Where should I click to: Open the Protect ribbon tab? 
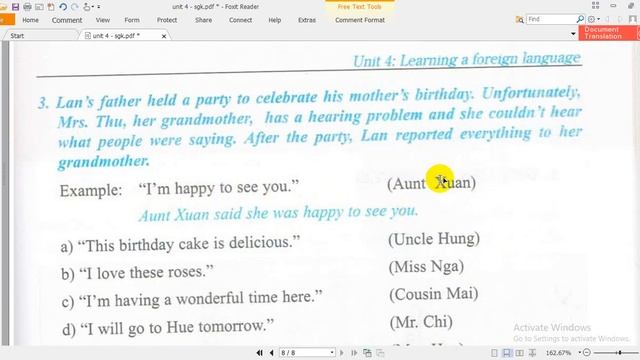(x=167, y=20)
